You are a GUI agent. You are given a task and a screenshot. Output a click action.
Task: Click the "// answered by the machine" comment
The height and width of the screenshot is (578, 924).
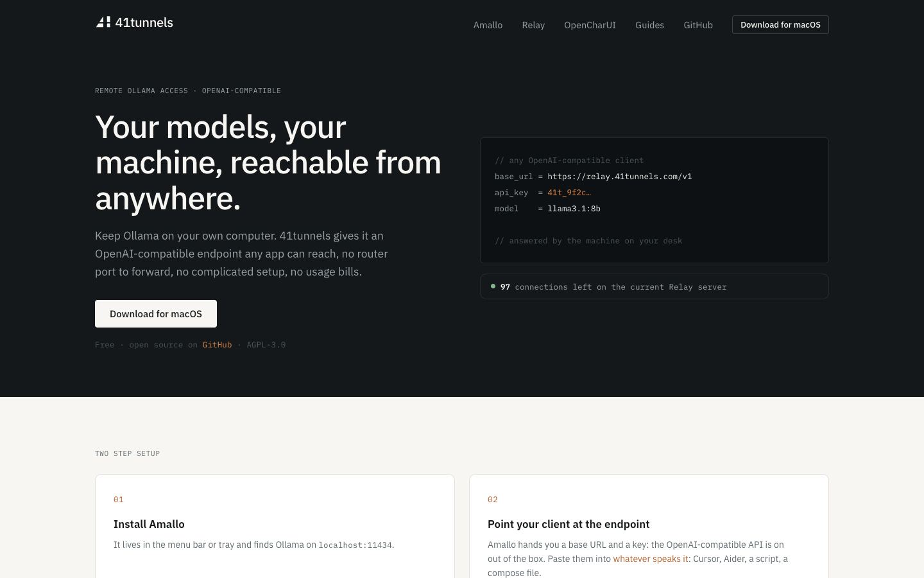click(x=588, y=241)
